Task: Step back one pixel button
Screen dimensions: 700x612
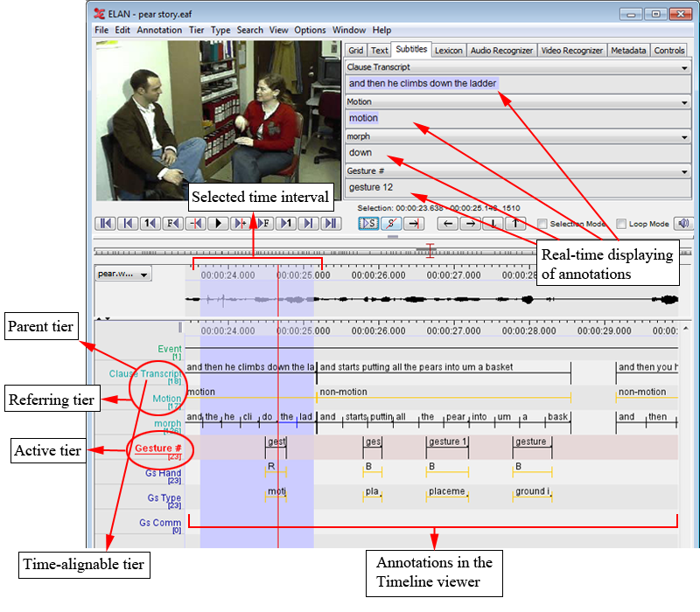Action: [x=195, y=223]
